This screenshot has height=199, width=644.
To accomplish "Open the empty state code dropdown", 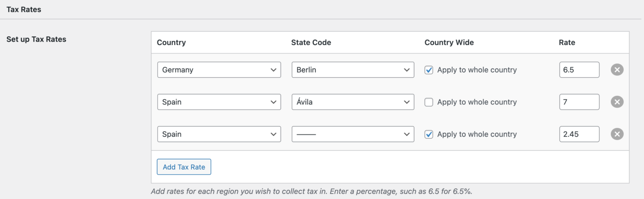I will click(x=353, y=134).
